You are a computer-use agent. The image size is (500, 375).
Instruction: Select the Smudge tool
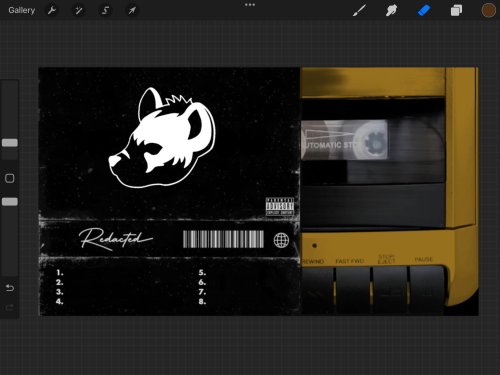391,10
